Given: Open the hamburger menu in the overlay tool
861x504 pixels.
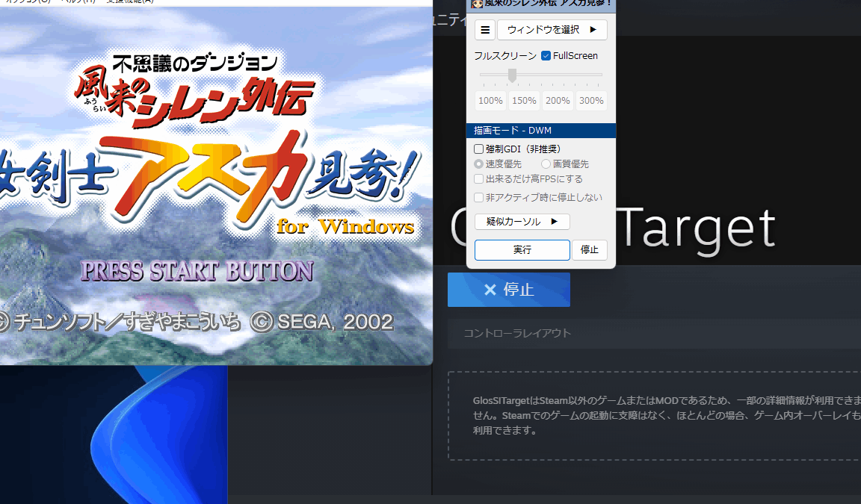Looking at the screenshot, I should tap(484, 30).
